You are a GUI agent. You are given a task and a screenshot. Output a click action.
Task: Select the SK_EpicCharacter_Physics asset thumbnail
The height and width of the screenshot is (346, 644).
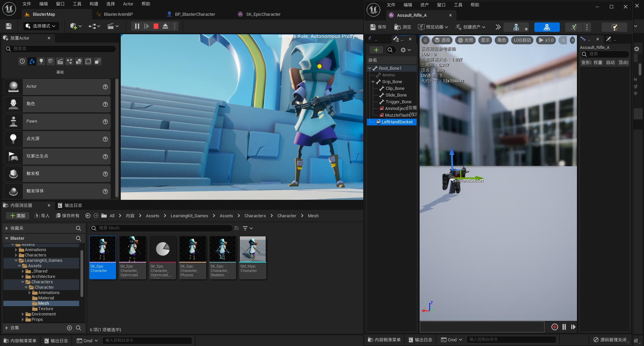point(193,257)
